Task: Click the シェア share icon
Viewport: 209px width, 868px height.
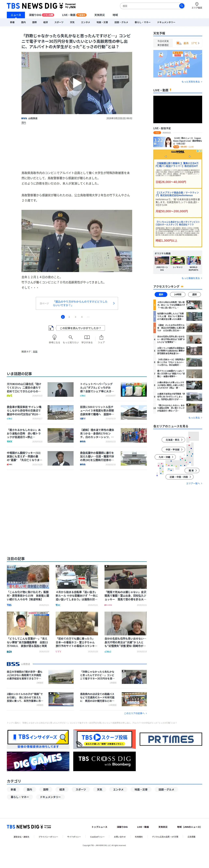Action: [x=101, y=337]
